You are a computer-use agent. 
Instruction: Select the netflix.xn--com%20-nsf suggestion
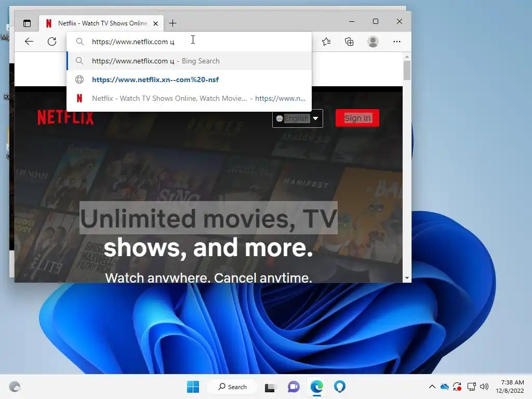tap(189, 79)
